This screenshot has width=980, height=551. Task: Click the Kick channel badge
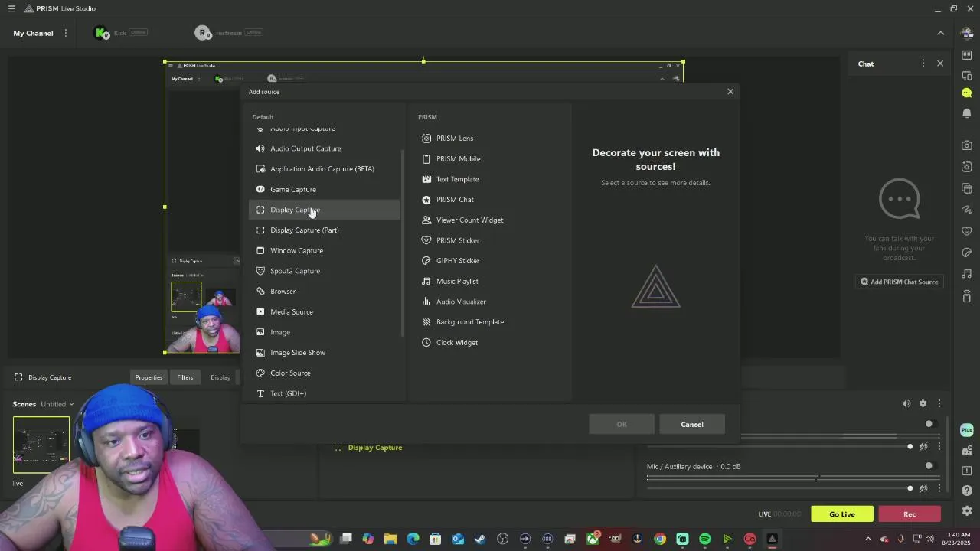tap(121, 33)
